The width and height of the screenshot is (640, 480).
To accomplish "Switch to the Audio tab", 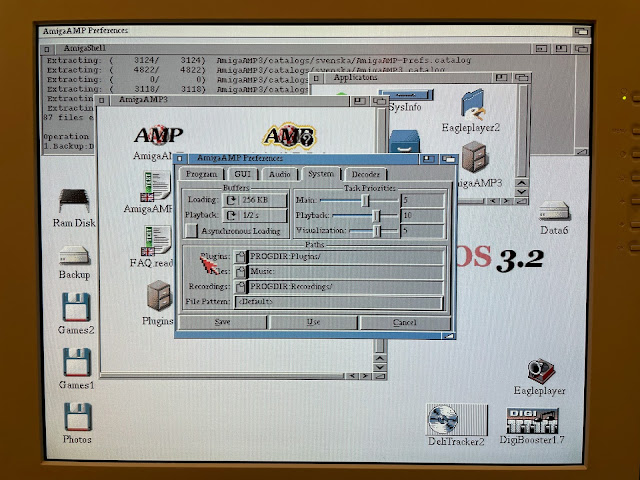I will [280, 174].
